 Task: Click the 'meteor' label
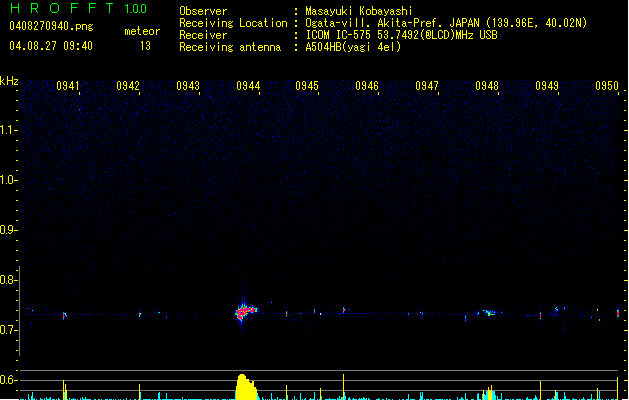[142, 31]
